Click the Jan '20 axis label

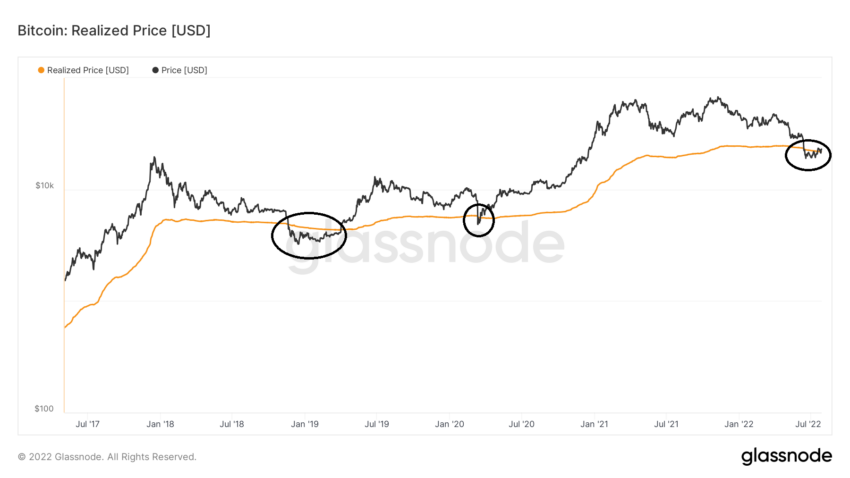[449, 424]
